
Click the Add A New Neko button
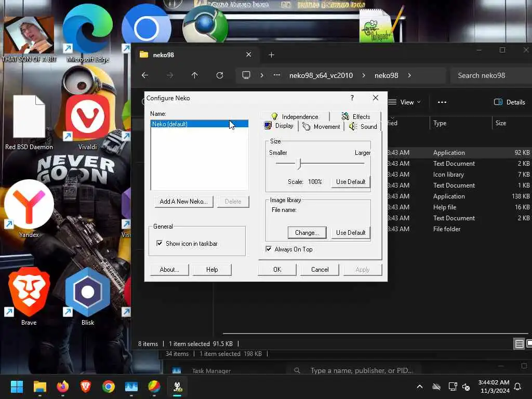pyautogui.click(x=183, y=202)
